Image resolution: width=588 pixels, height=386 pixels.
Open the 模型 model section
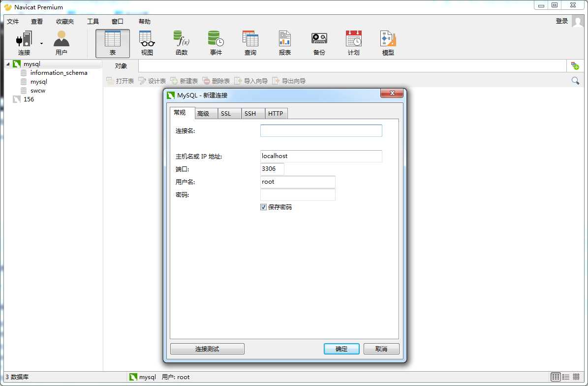pyautogui.click(x=388, y=43)
